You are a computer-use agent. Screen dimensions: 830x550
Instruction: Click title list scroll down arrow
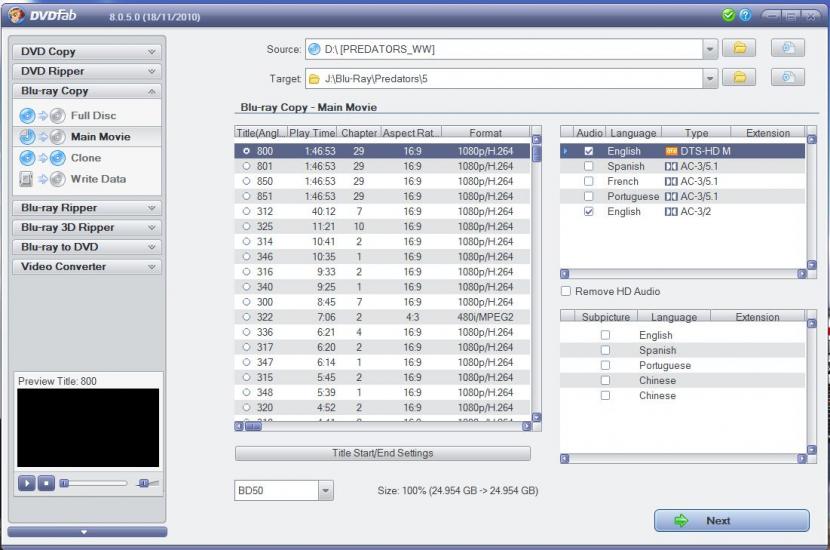coord(536,417)
